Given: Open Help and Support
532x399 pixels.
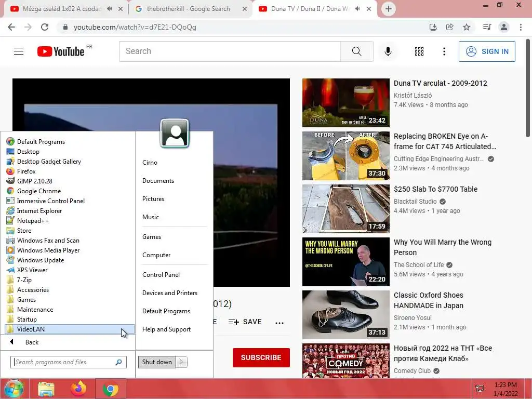Looking at the screenshot, I should pos(166,329).
